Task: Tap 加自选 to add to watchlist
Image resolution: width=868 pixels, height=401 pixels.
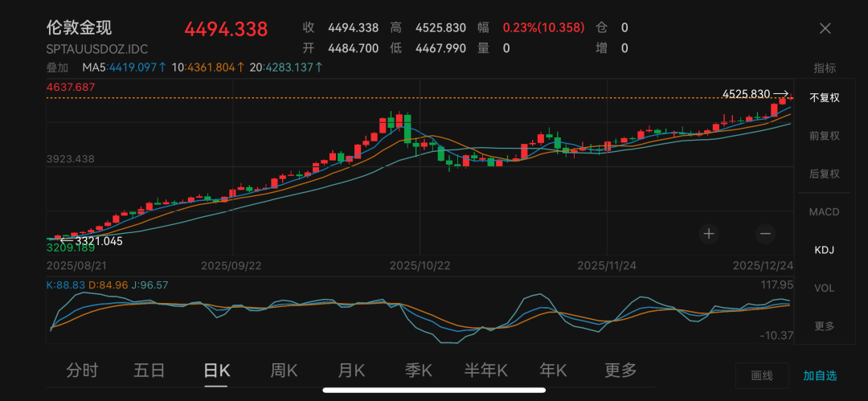Action: [x=820, y=375]
